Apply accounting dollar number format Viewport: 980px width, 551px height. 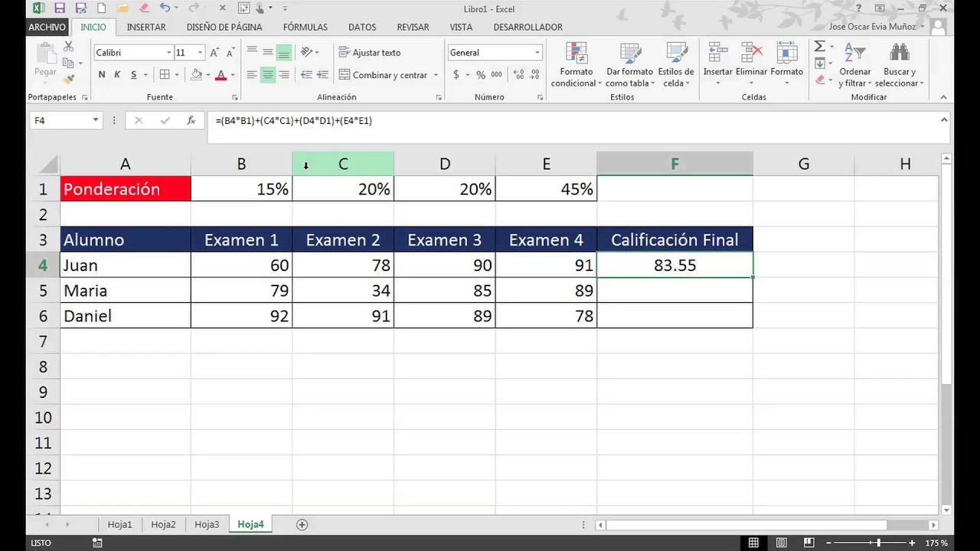pos(456,75)
